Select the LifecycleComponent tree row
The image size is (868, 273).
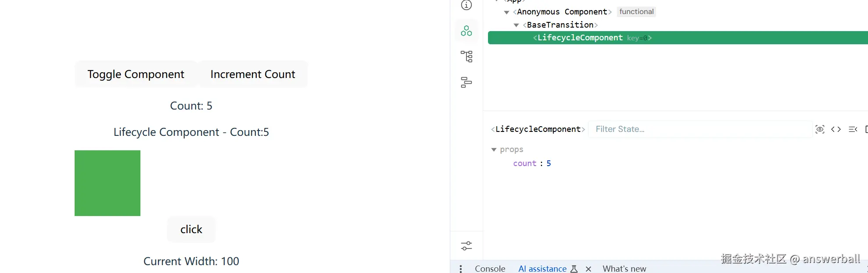point(678,38)
